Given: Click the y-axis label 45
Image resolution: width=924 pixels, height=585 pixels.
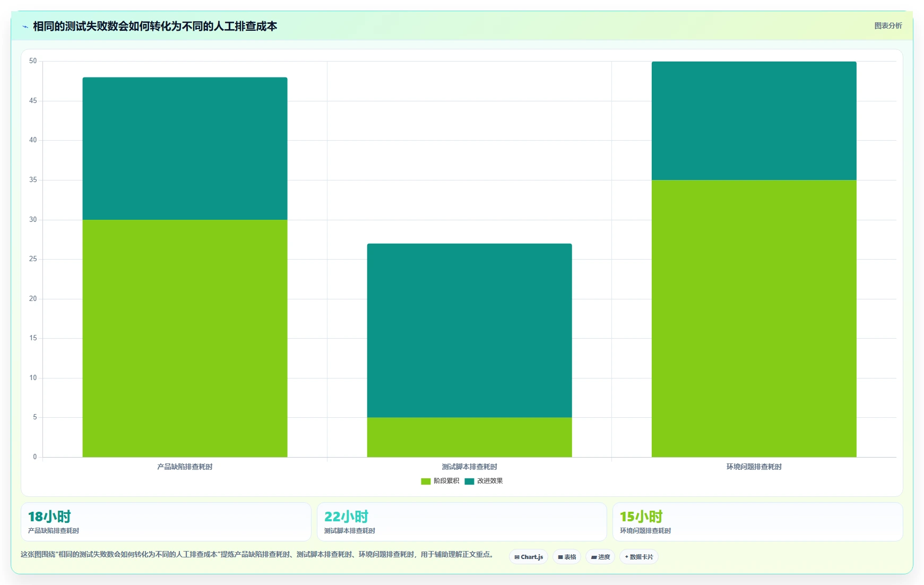Looking at the screenshot, I should (x=33, y=101).
